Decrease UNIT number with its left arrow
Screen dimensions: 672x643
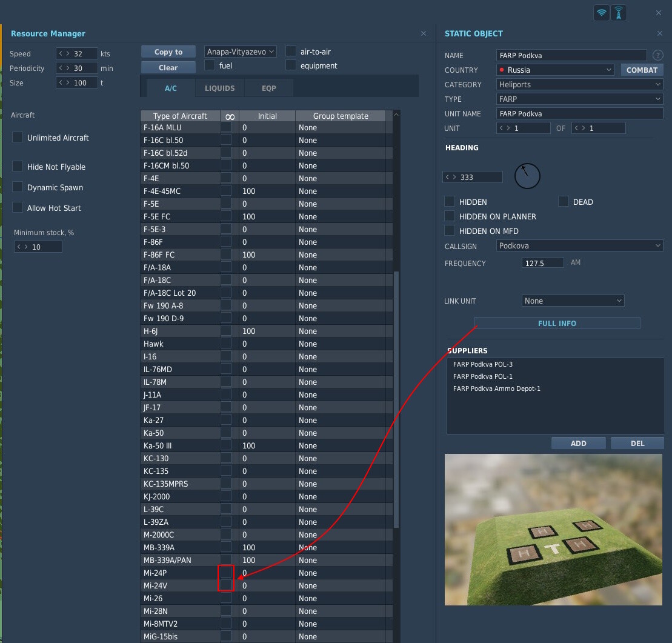pos(502,128)
